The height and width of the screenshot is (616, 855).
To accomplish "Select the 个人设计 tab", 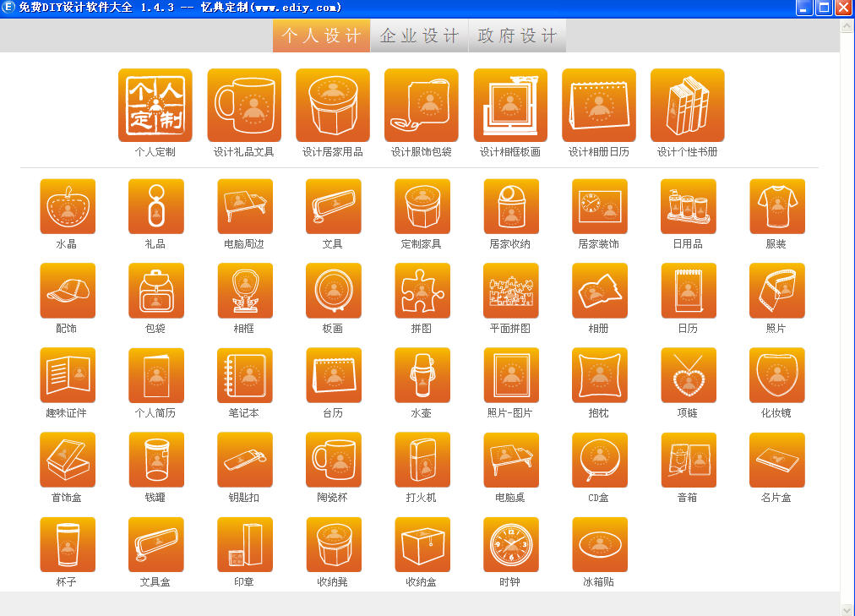I will [x=321, y=35].
